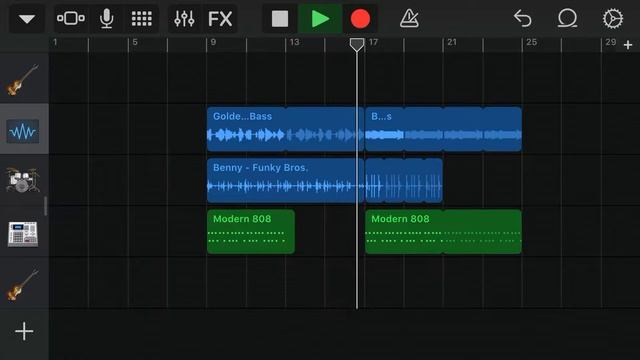640x360 pixels.
Task: Open the track controls mixer
Action: [x=184, y=19]
